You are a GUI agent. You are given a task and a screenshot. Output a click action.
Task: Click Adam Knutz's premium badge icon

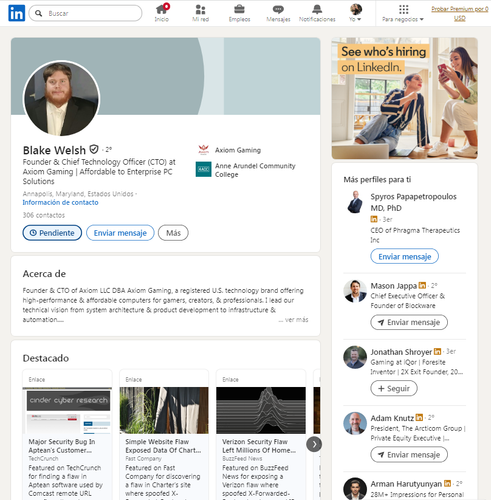(x=419, y=417)
